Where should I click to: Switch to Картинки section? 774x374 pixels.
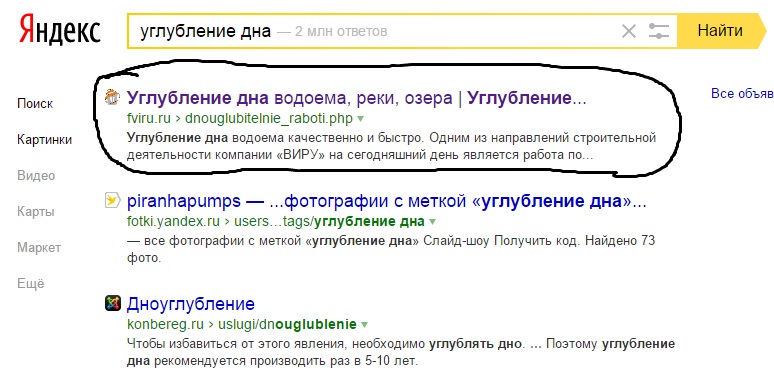[44, 140]
